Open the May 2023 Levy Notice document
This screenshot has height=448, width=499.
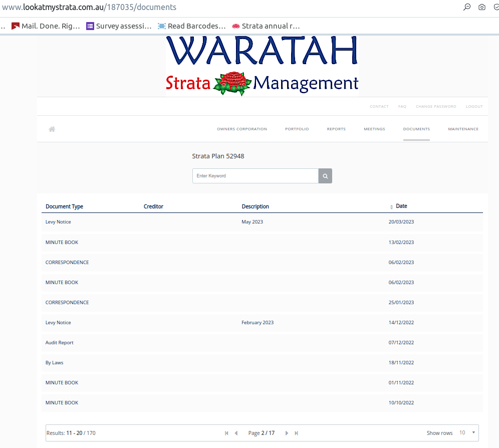tap(58, 222)
